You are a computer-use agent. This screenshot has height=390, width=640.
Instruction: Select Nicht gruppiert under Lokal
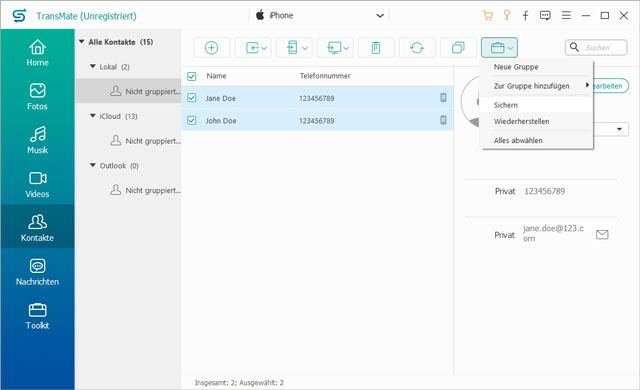[x=128, y=91]
